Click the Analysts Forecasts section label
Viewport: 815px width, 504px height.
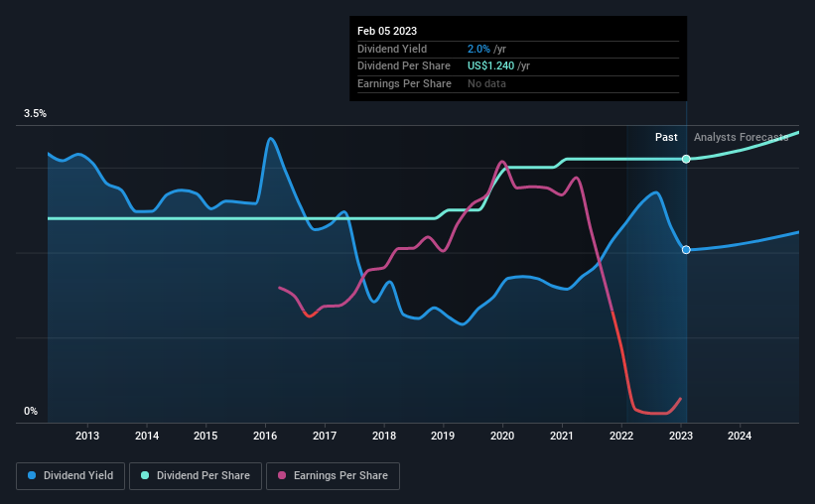742,137
